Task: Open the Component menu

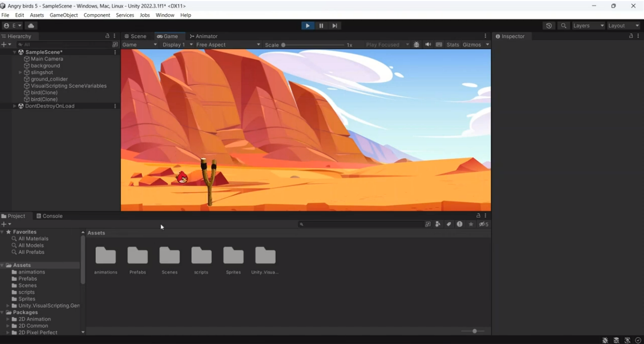Action: coord(97,15)
